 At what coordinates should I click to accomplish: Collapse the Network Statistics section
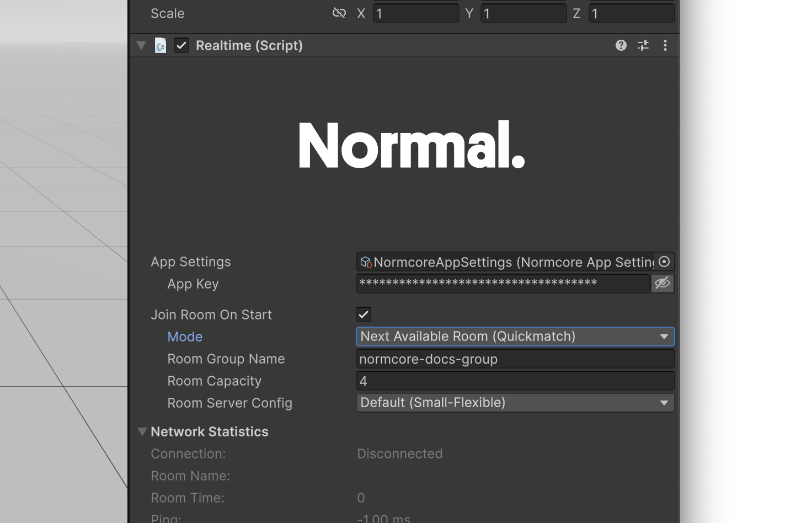point(142,432)
